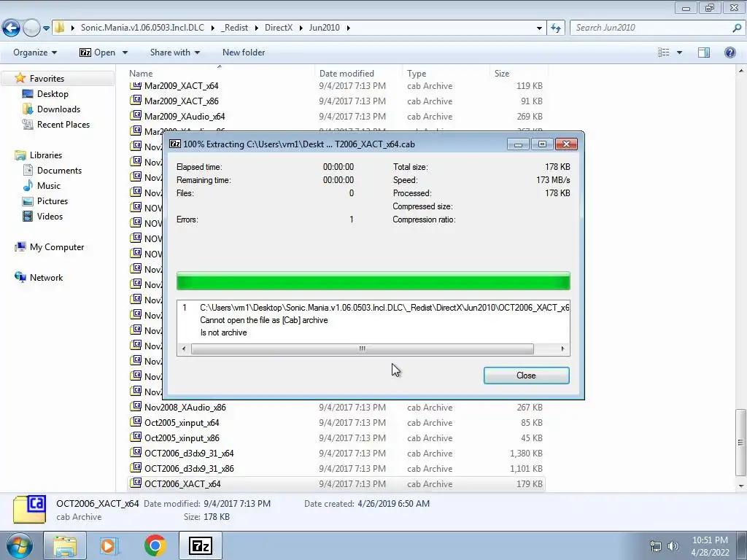This screenshot has width=747, height=560.
Task: Click the horizontal scrollbar in the error list
Action: 362,349
